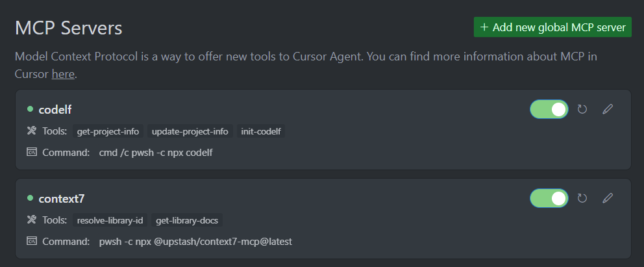Edit the context7 server with pencil icon
This screenshot has width=644, height=267.
pos(608,198)
